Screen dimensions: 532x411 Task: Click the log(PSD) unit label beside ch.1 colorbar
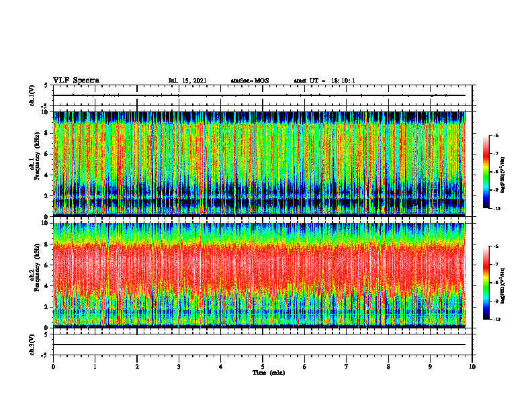[x=504, y=175]
